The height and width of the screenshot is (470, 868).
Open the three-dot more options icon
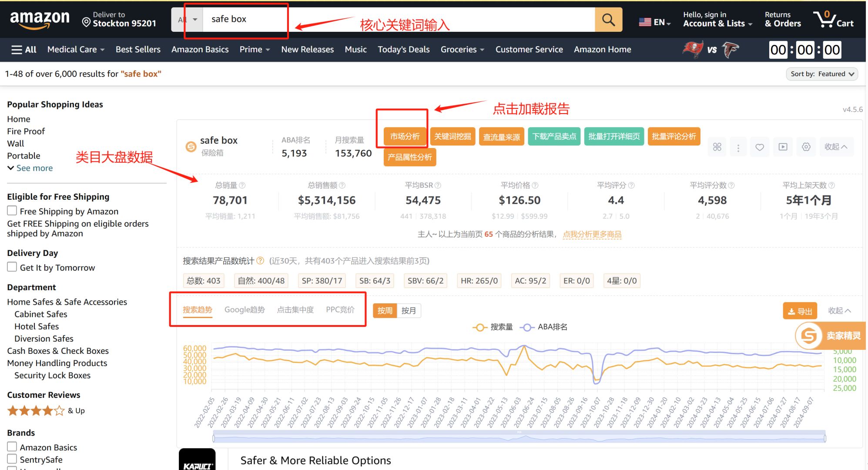[738, 147]
